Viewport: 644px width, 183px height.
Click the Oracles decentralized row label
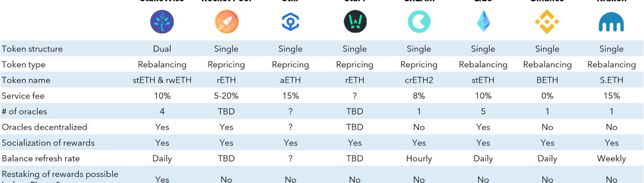(45, 127)
